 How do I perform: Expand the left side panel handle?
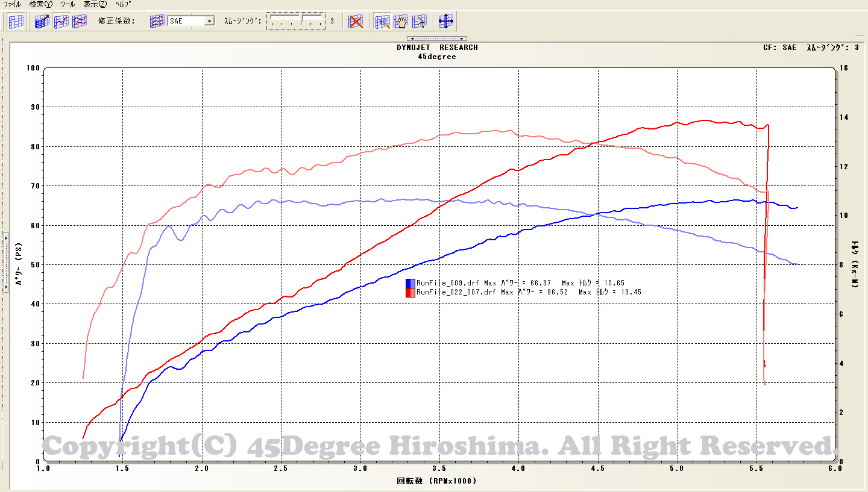coord(5,262)
